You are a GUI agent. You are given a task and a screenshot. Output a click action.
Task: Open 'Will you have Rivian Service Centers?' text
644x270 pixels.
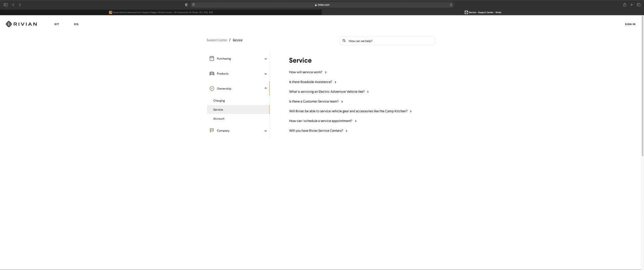pos(316,131)
